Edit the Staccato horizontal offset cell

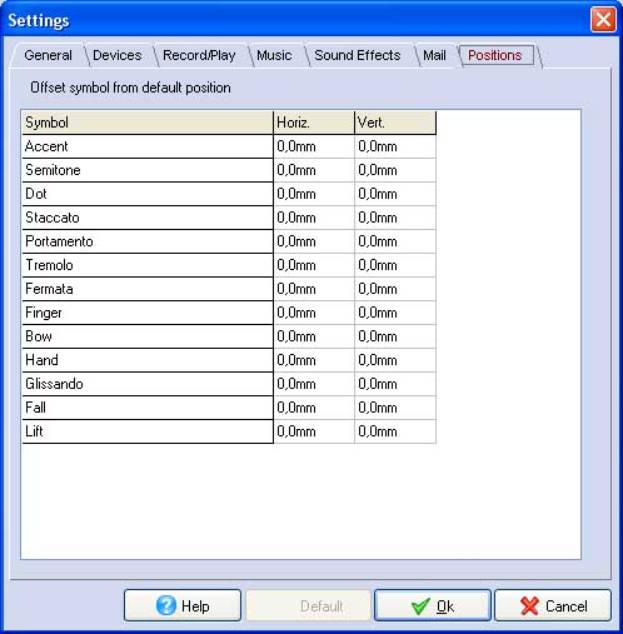click(314, 218)
